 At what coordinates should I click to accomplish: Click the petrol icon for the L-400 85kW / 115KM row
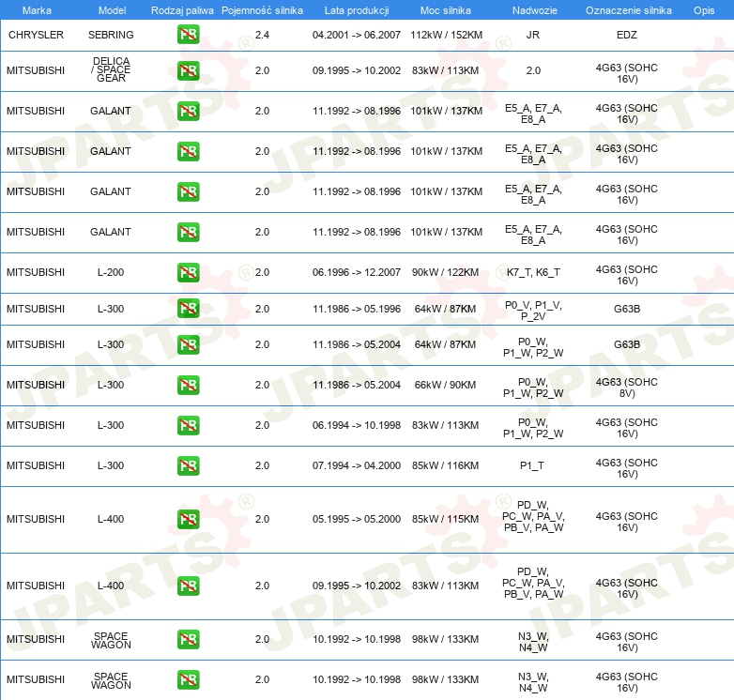188,520
